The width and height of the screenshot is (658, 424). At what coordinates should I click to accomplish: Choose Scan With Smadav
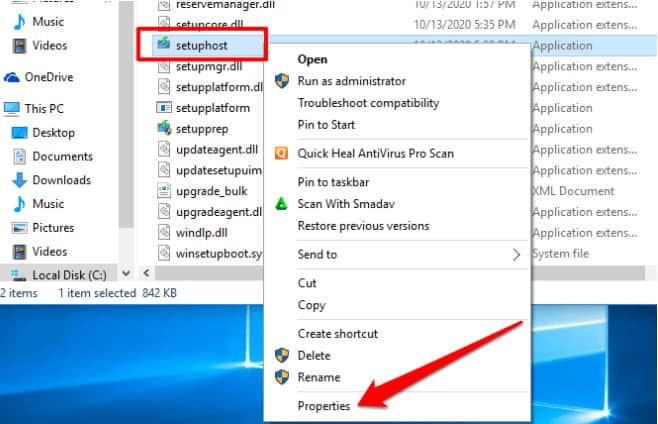pyautogui.click(x=346, y=204)
